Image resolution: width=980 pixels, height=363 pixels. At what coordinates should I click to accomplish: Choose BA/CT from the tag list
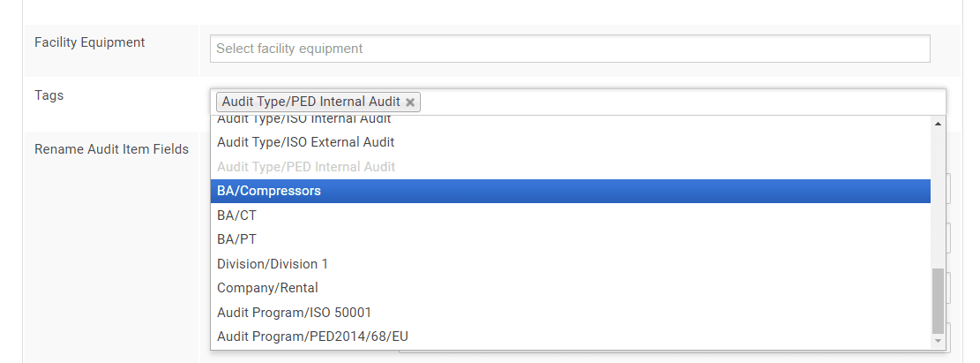pyautogui.click(x=236, y=216)
